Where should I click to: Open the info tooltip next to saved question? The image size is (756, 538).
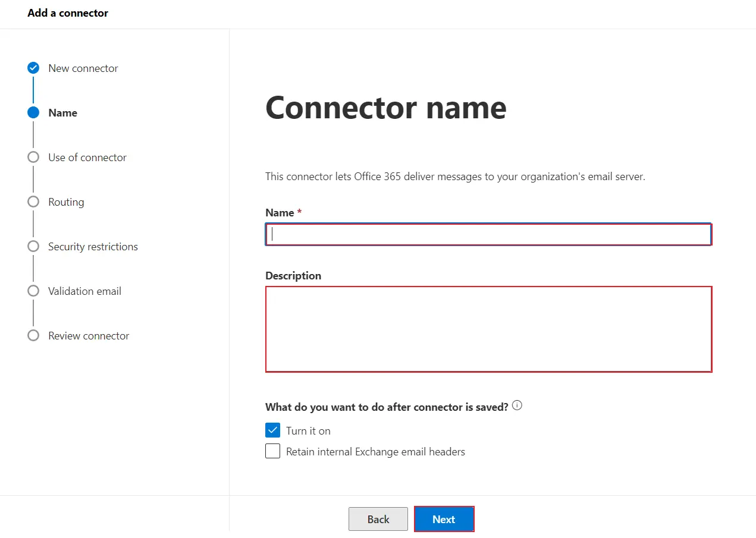pos(517,405)
